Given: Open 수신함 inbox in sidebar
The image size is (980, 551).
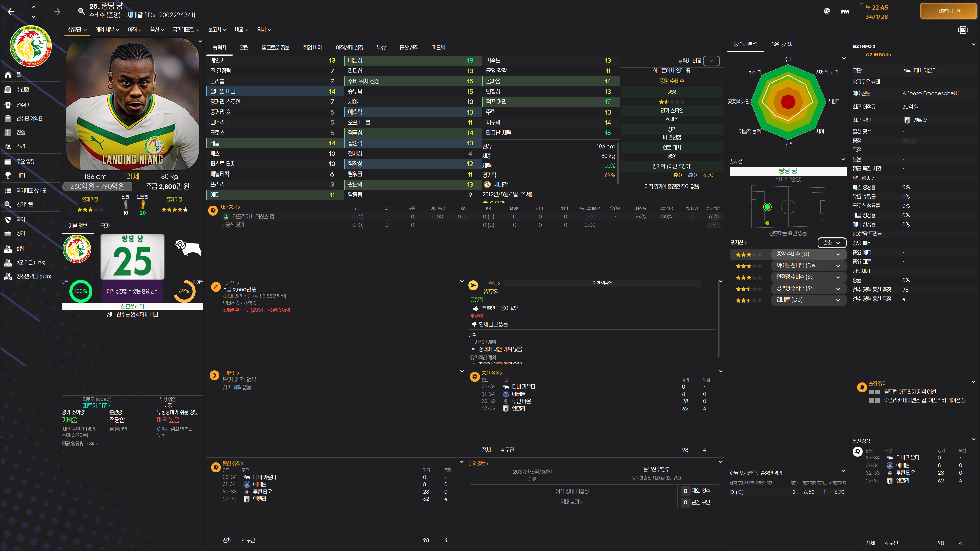Looking at the screenshot, I should 22,89.
